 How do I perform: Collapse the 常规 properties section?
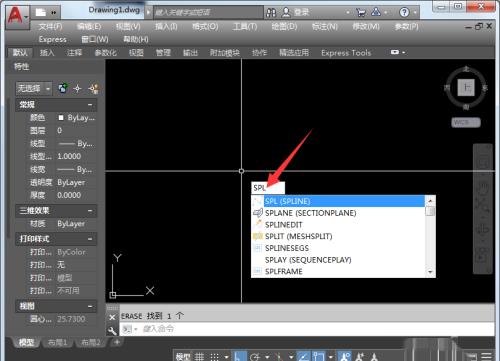90,105
